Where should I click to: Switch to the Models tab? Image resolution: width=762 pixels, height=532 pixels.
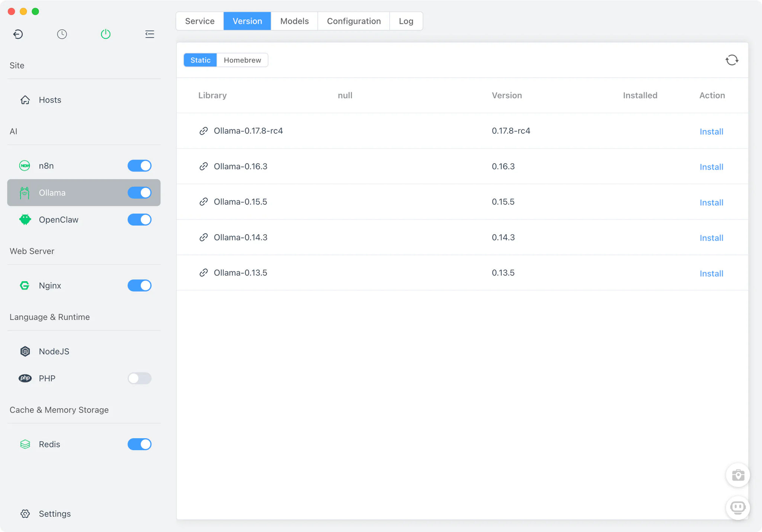294,21
